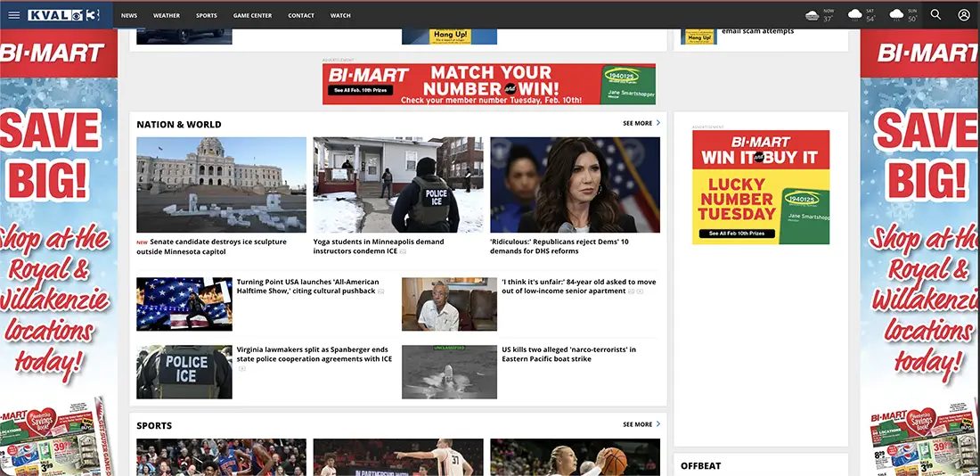The width and height of the screenshot is (980, 476).
Task: Open the Offbeat section heading
Action: [700, 466]
